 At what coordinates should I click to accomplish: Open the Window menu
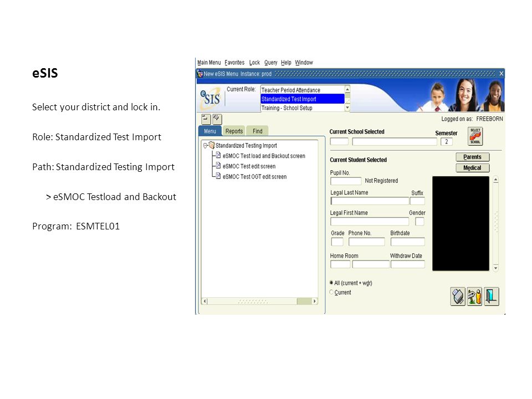coord(304,63)
